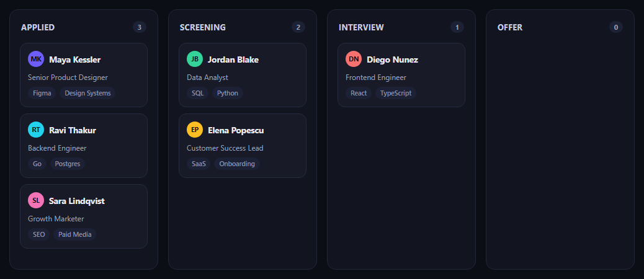
Task: Open the Elena Popescu candidate name
Action: (x=236, y=130)
